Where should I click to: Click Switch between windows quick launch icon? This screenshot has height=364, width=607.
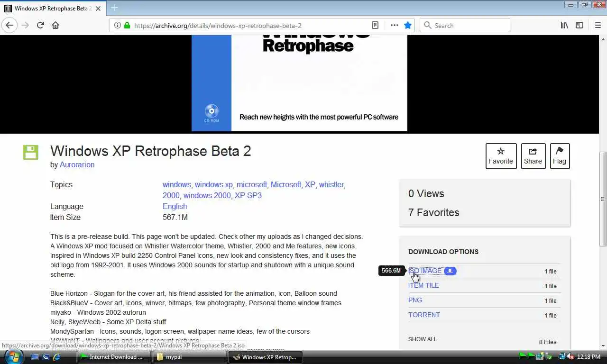46,357
